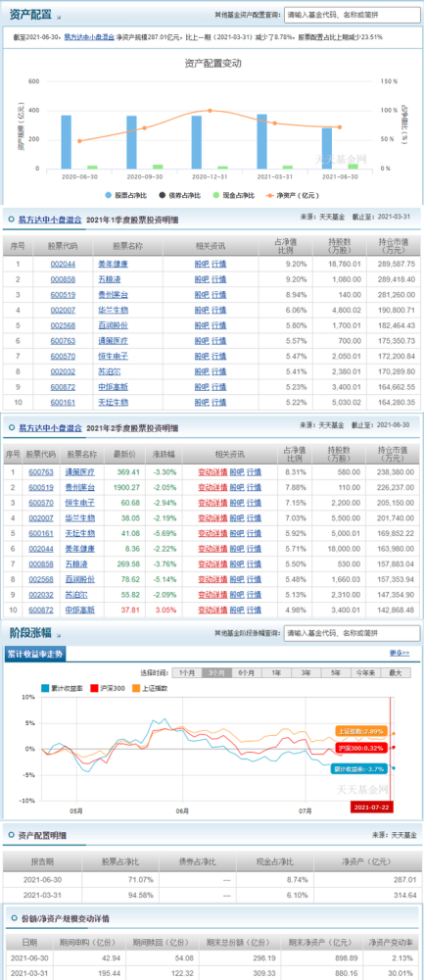Click the circle icon before 2021年1季度 fund title
Viewport: 424px width, 980px height.
click(12, 220)
